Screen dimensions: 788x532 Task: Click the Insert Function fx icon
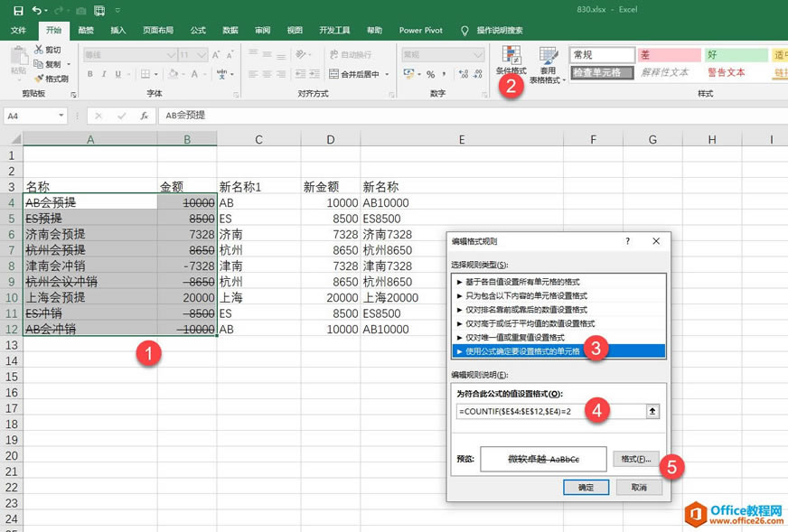tap(145, 116)
